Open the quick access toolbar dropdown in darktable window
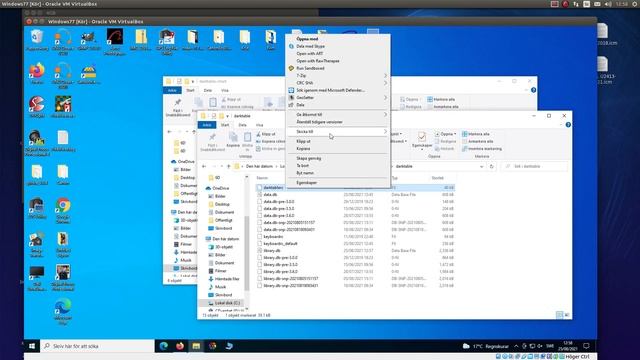The width and height of the screenshot is (640, 360). pyautogui.click(x=227, y=116)
